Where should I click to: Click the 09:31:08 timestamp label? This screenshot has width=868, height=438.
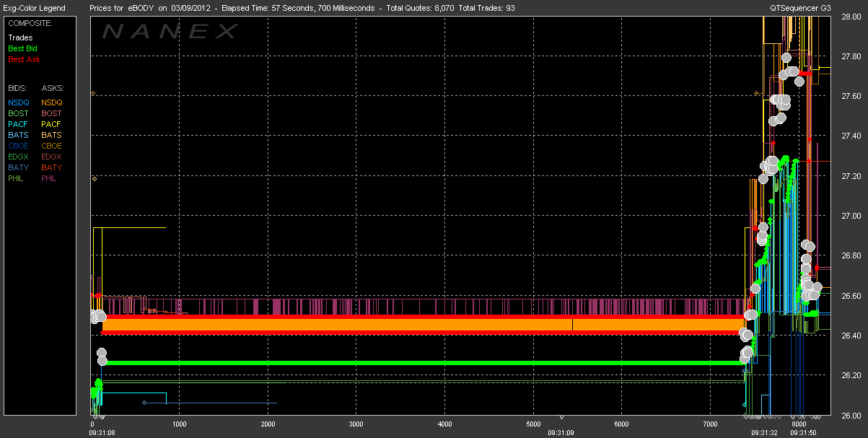pyautogui.click(x=104, y=433)
